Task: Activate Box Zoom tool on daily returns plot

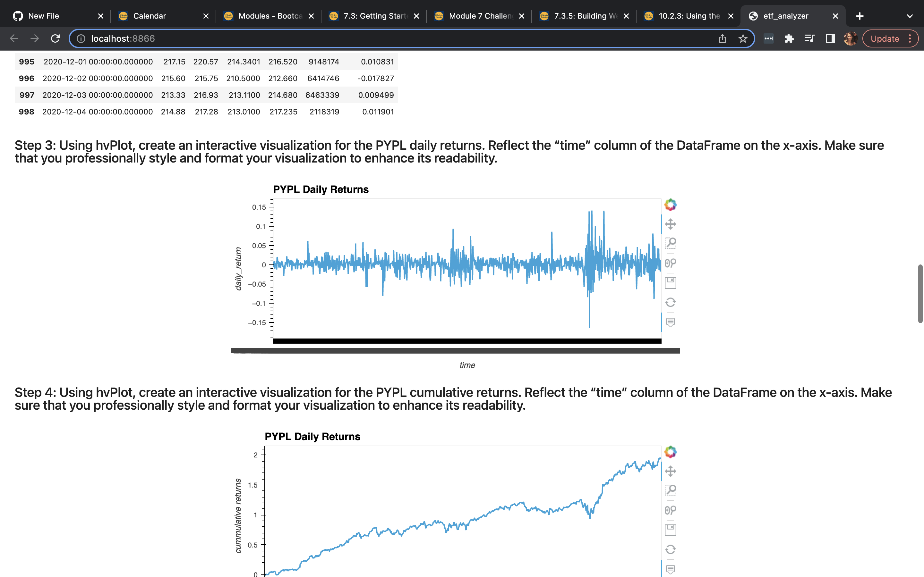Action: click(670, 243)
